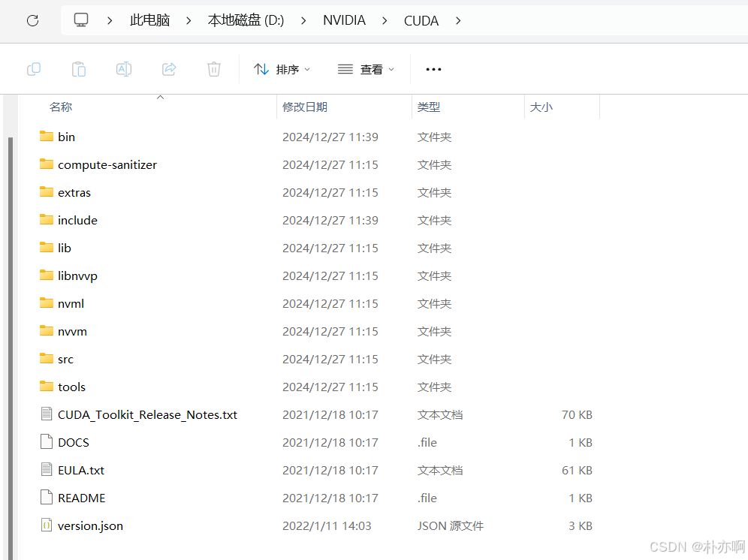
Task: Click the Delete trash icon
Action: pos(214,69)
